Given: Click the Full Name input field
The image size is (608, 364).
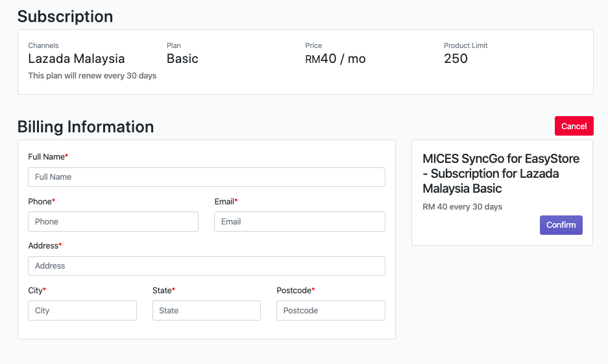Looking at the screenshot, I should click(206, 177).
